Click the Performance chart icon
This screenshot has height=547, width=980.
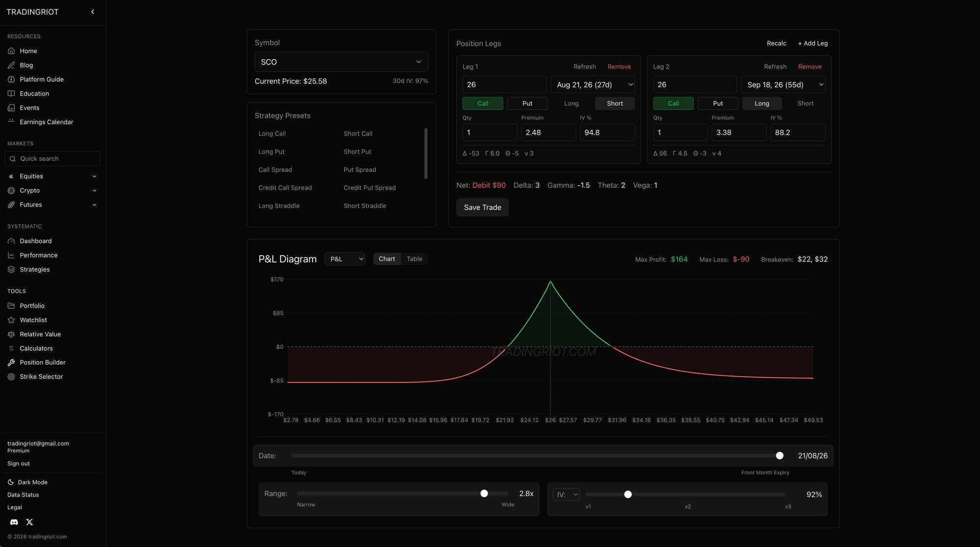[11, 255]
